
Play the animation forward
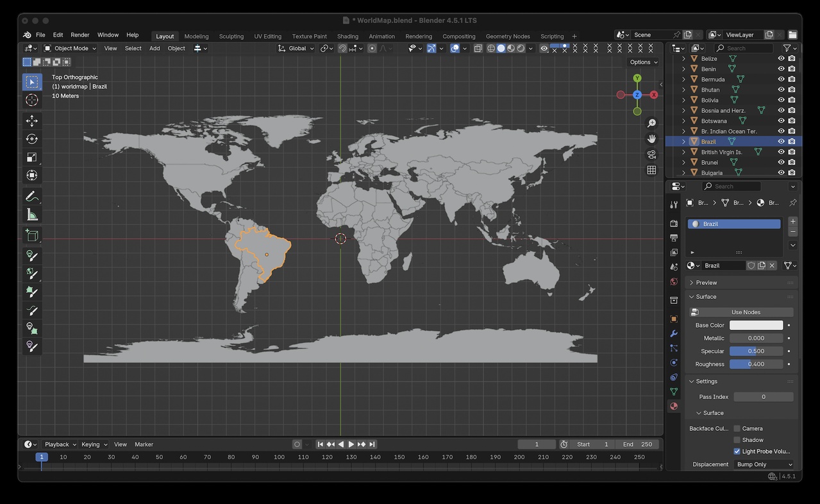(x=351, y=444)
